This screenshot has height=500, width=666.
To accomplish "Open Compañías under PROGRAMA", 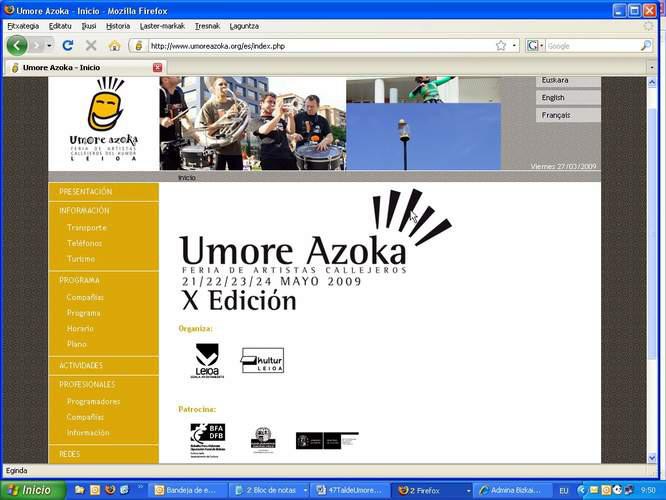I will 85,297.
